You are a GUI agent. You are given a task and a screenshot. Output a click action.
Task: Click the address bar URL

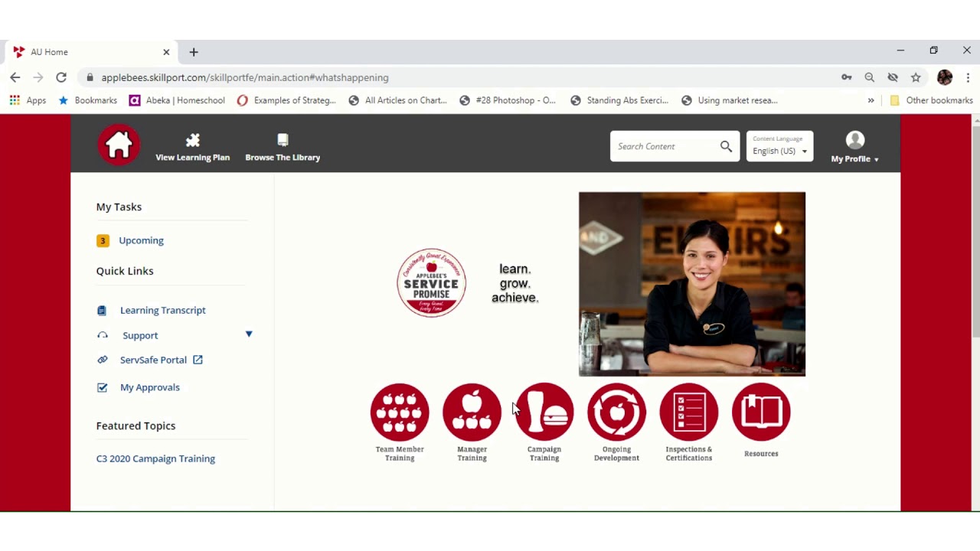(245, 77)
